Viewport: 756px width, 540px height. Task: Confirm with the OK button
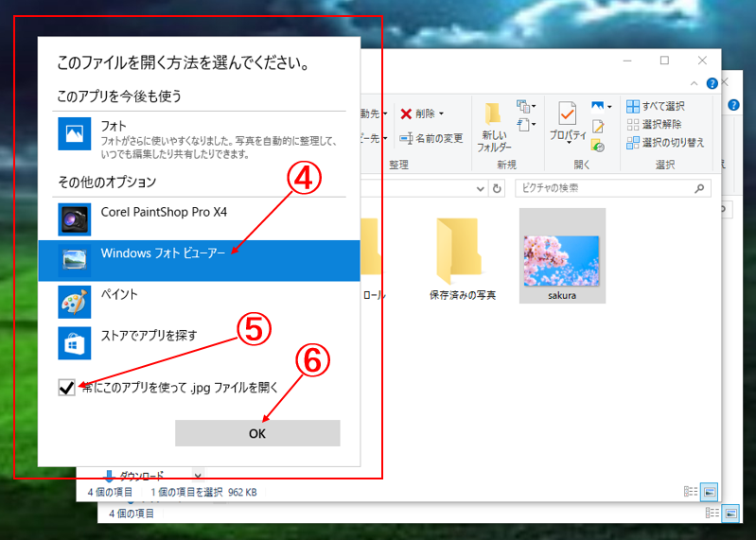(257, 433)
